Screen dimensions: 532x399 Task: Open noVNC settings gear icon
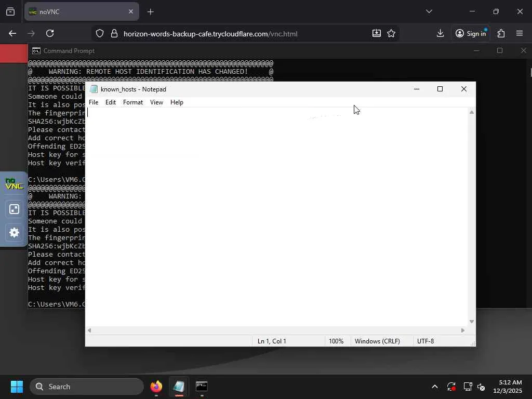(x=14, y=232)
